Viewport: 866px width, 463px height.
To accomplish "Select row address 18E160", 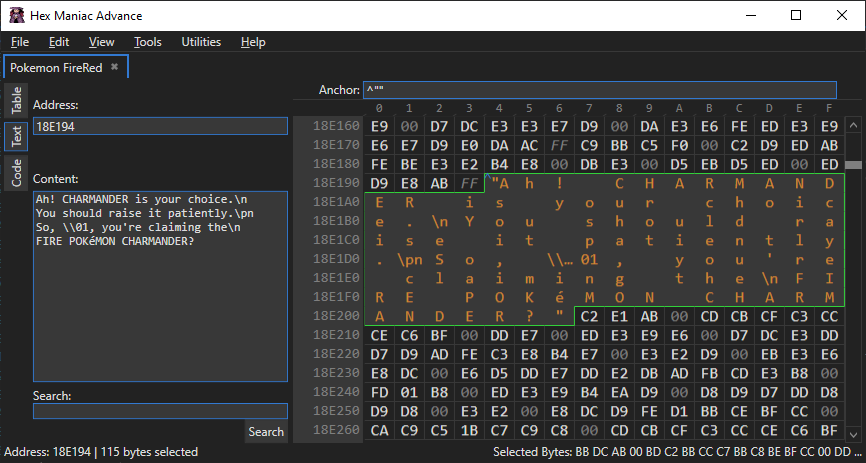I will click(336, 126).
